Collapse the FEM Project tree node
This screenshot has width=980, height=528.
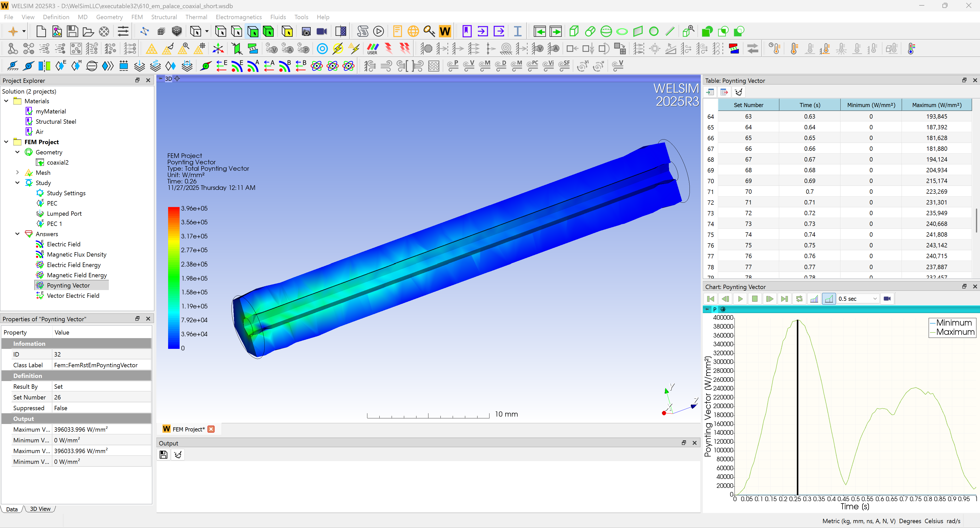click(6, 142)
